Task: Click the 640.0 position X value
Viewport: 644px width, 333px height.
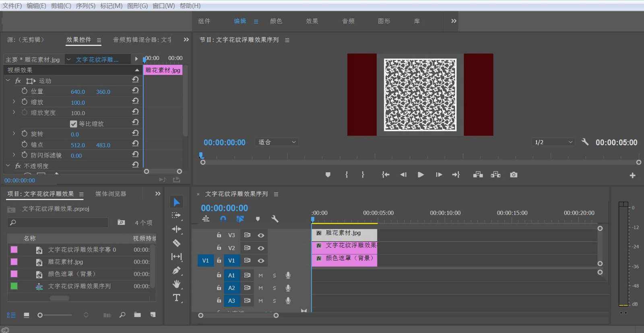Action: click(x=78, y=92)
